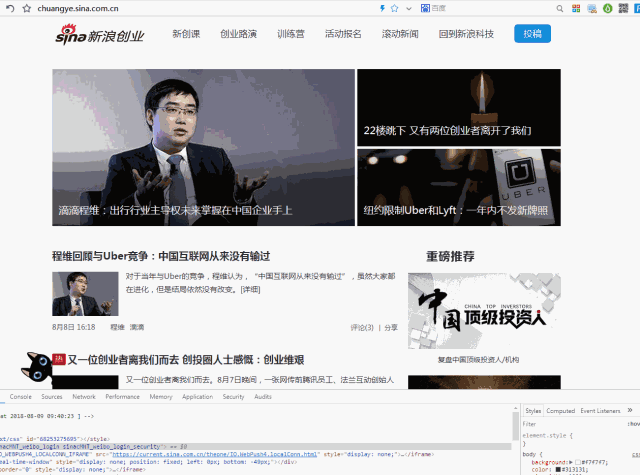Switch to DevTools Sources tab

point(52,397)
